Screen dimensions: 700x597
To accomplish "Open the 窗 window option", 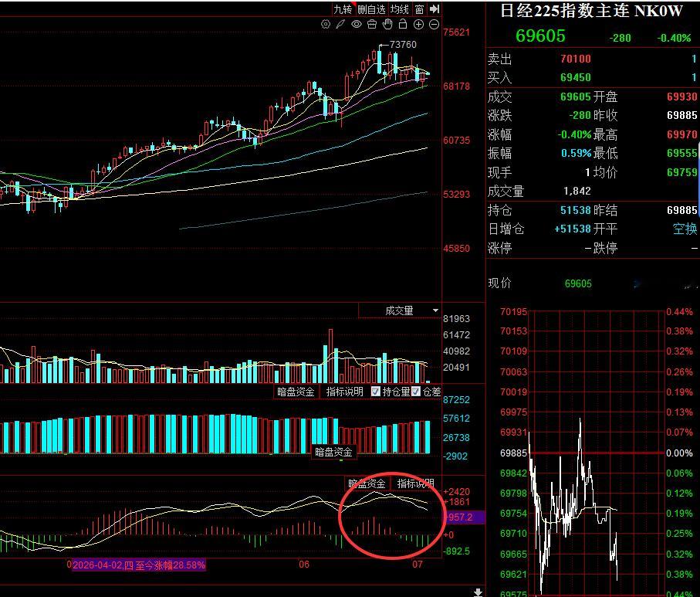I will (x=419, y=9).
